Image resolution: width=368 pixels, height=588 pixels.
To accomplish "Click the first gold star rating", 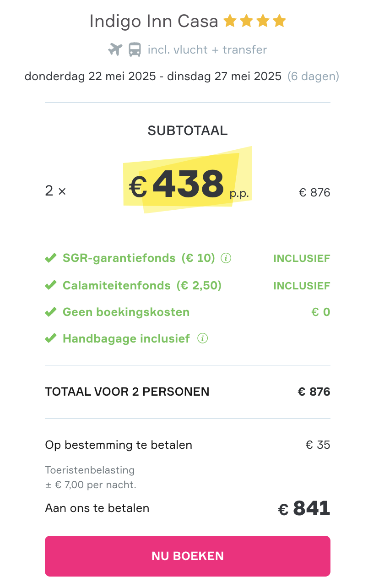I will pos(230,21).
